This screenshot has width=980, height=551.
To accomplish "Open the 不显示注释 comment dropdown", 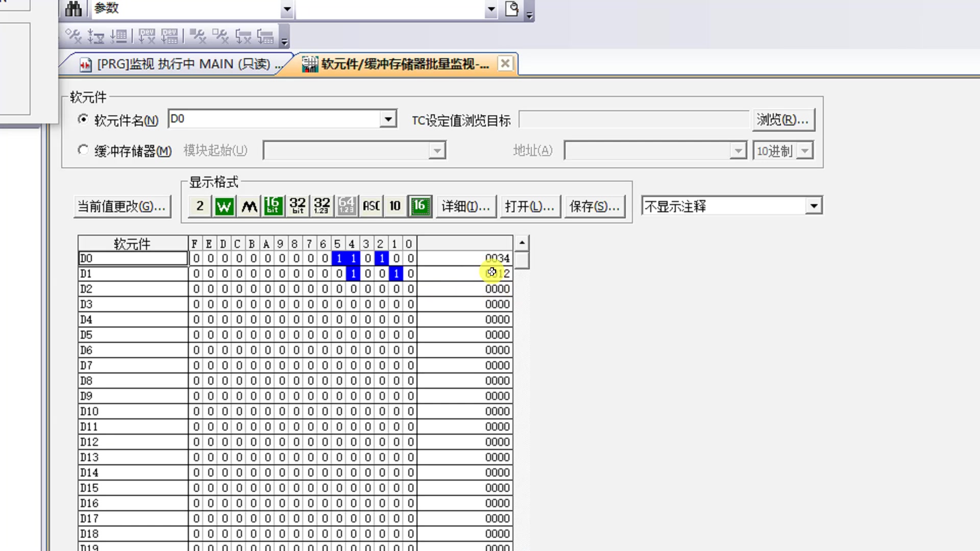I will click(814, 206).
